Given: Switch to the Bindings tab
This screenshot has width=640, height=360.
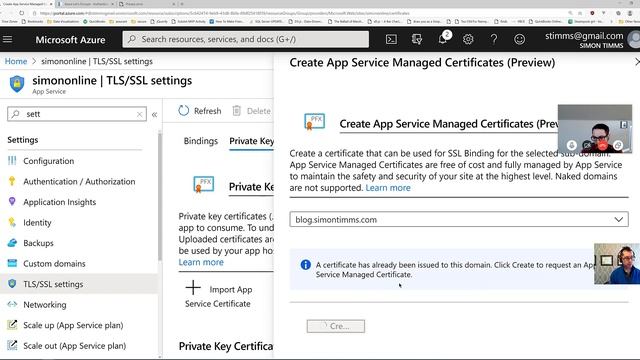Looking at the screenshot, I should pyautogui.click(x=200, y=141).
